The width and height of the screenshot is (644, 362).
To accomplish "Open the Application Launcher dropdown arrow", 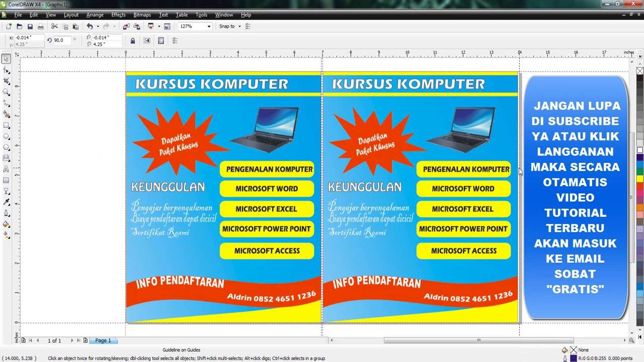I will (159, 26).
